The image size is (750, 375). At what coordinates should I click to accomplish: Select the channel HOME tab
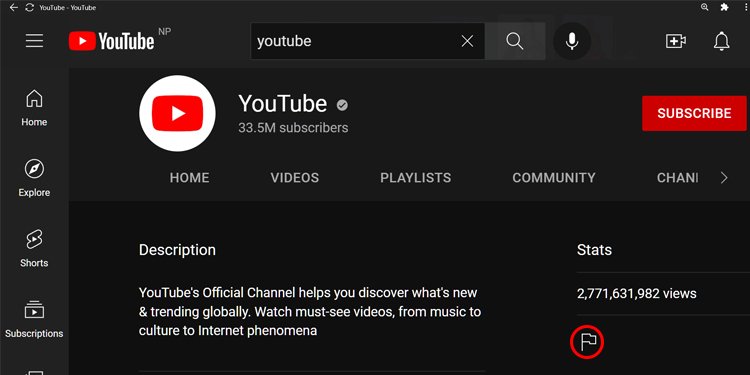(189, 178)
